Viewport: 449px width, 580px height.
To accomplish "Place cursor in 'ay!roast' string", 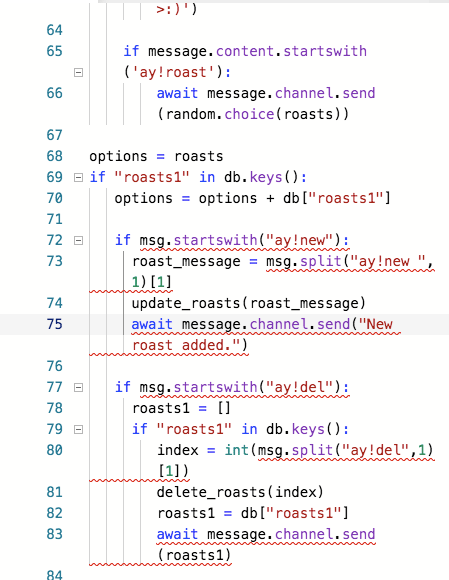I will pyautogui.click(x=173, y=72).
